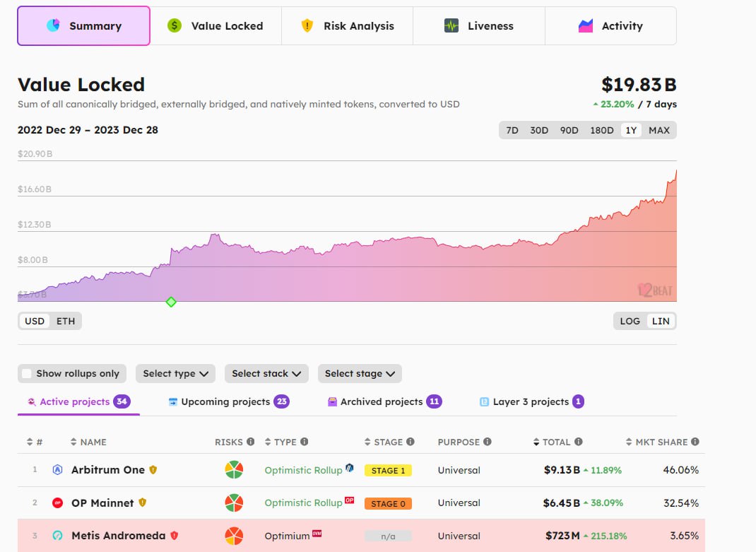Open the Metis Andromeda project link
756x552 pixels.
118,536
